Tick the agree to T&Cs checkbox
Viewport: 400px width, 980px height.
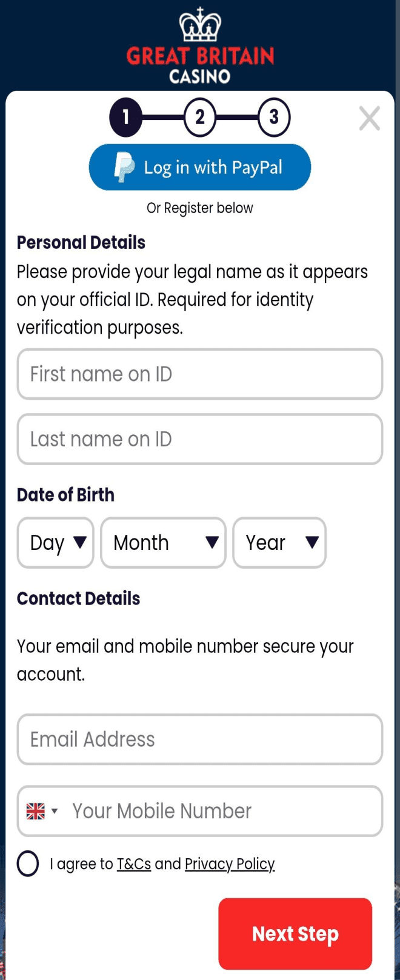(x=27, y=864)
